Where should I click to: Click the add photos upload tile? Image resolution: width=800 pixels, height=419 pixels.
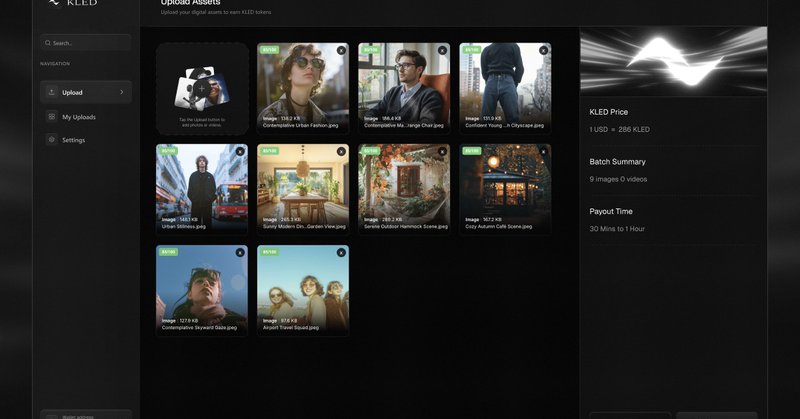[x=202, y=89]
